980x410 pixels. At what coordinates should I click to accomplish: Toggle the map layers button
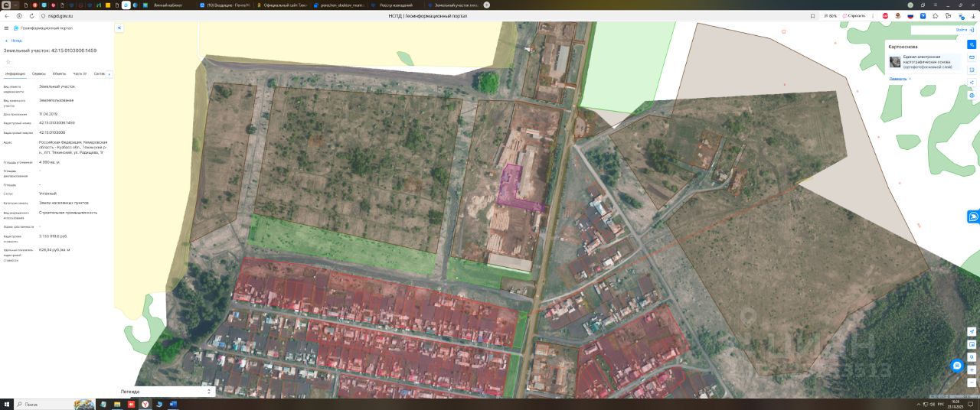pyautogui.click(x=972, y=44)
